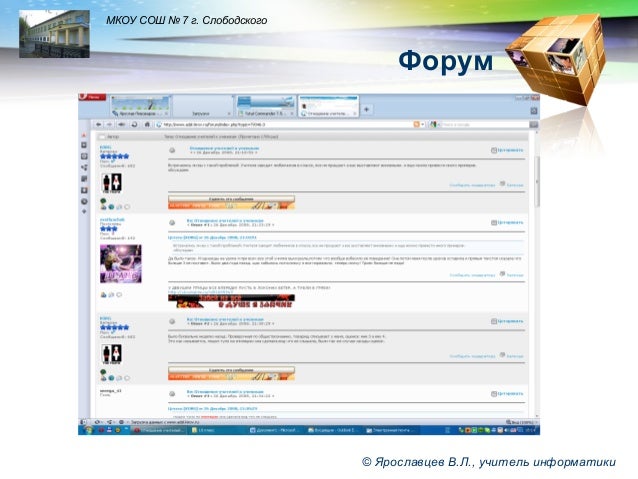Image resolution: width=638 pixels, height=479 pixels.
Task: Open the closed tabs trash icon
Action: coord(534,111)
